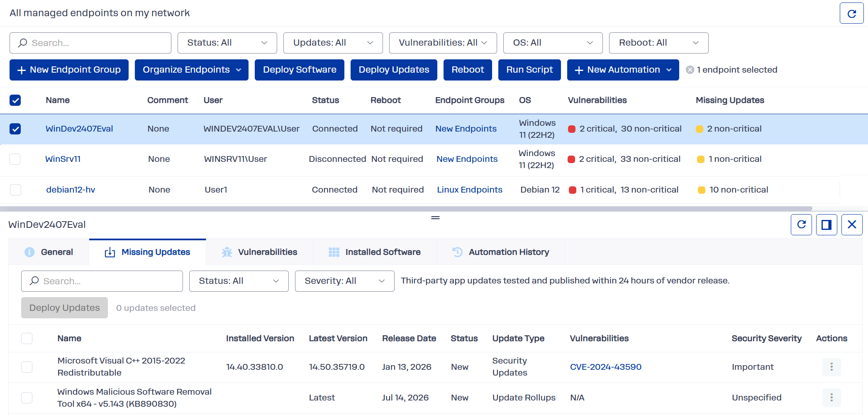Open the Automation History tab

501,252
